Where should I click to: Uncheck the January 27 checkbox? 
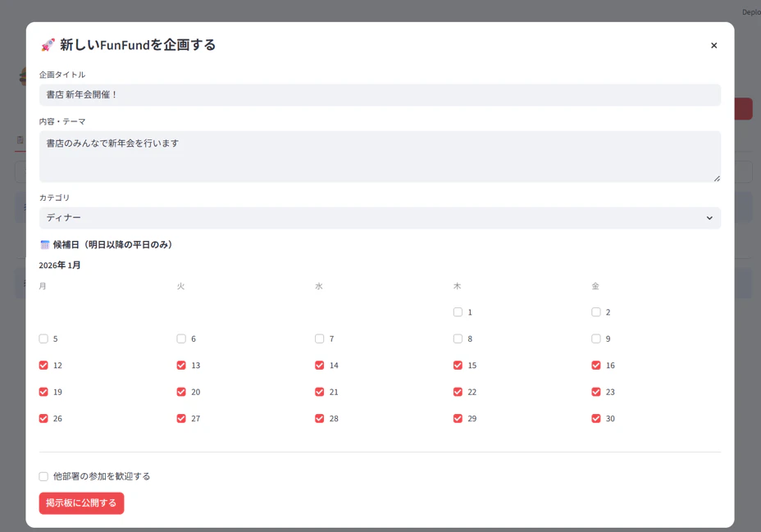(x=181, y=419)
